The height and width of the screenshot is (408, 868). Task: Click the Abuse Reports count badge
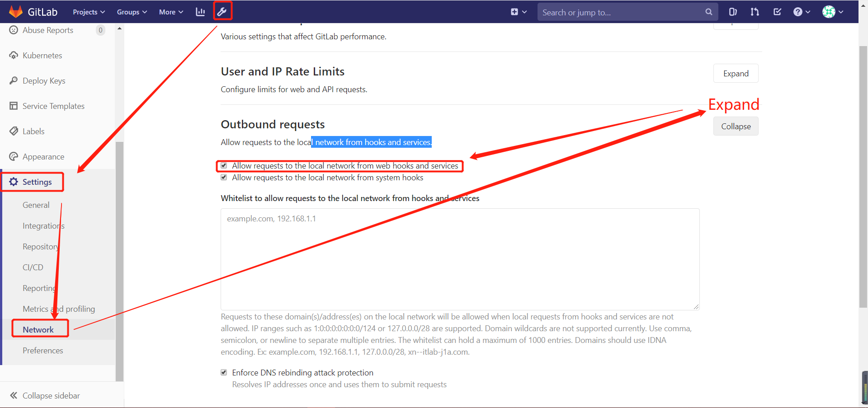tap(100, 30)
